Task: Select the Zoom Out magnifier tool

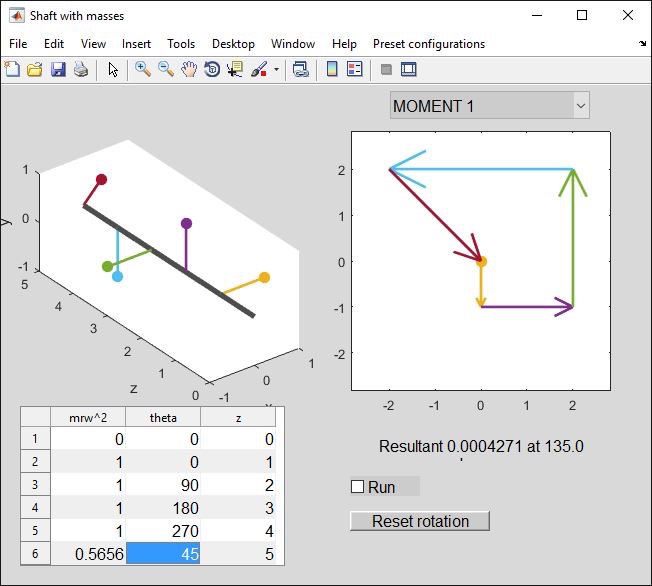Action: pos(166,70)
